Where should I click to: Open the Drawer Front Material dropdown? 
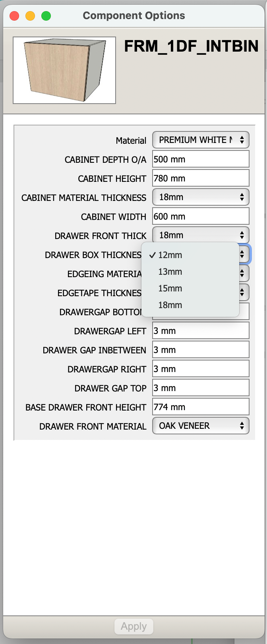click(201, 426)
